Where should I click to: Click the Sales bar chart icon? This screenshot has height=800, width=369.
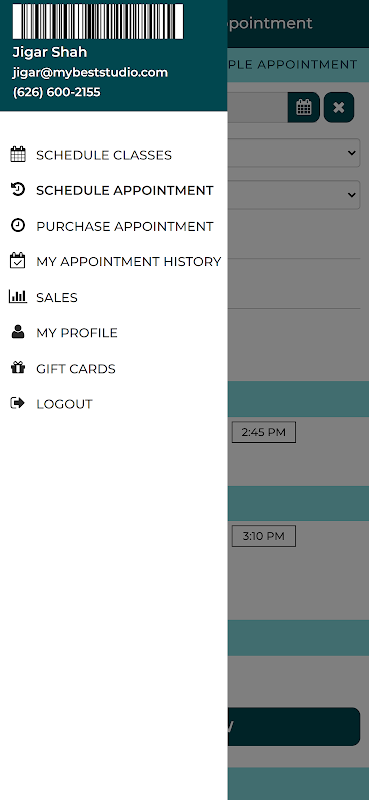coord(18,296)
